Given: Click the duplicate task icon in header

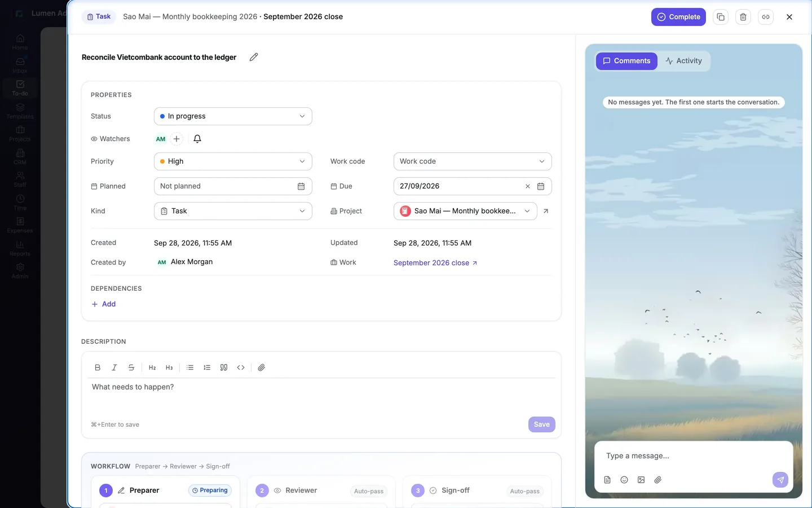Looking at the screenshot, I should tap(721, 17).
